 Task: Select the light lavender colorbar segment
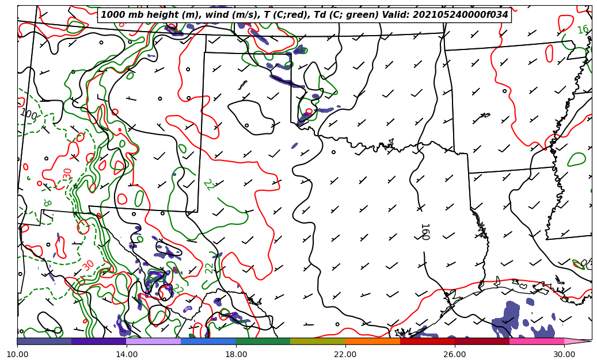pos(154,341)
